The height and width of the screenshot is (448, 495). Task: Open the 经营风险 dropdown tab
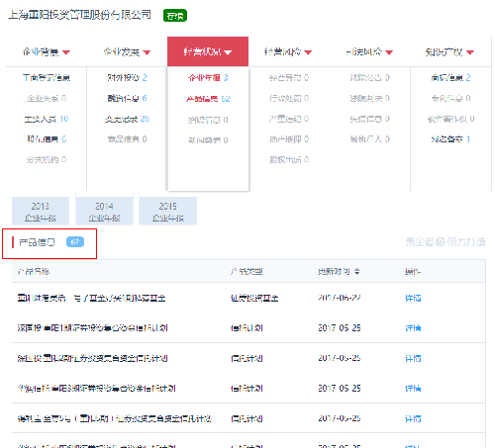click(x=288, y=52)
